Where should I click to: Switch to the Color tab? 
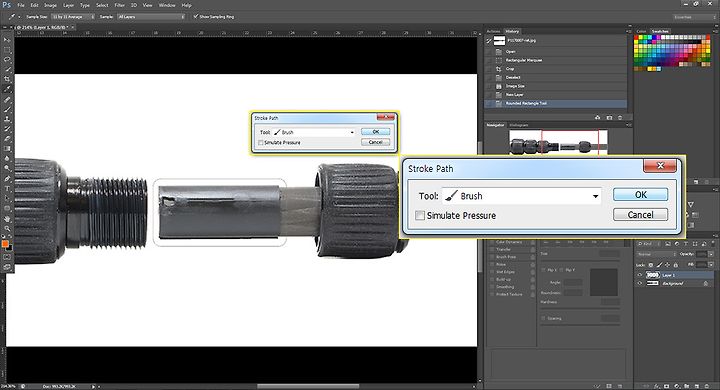[642, 31]
